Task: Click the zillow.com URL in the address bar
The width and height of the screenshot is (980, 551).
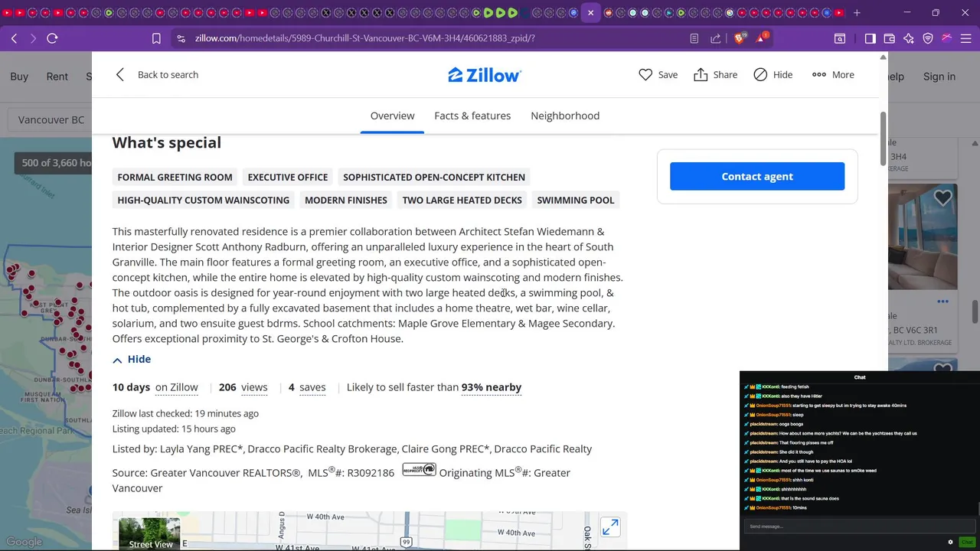Action: [x=364, y=38]
